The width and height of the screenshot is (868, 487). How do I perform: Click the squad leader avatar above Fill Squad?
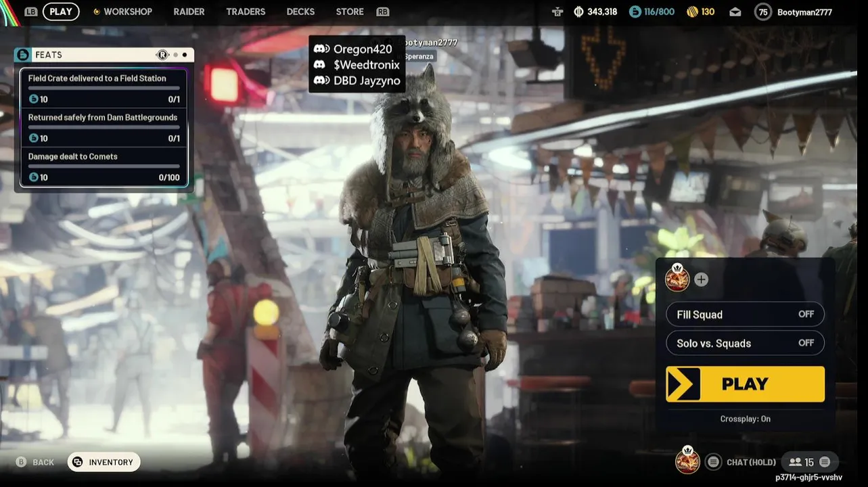677,279
